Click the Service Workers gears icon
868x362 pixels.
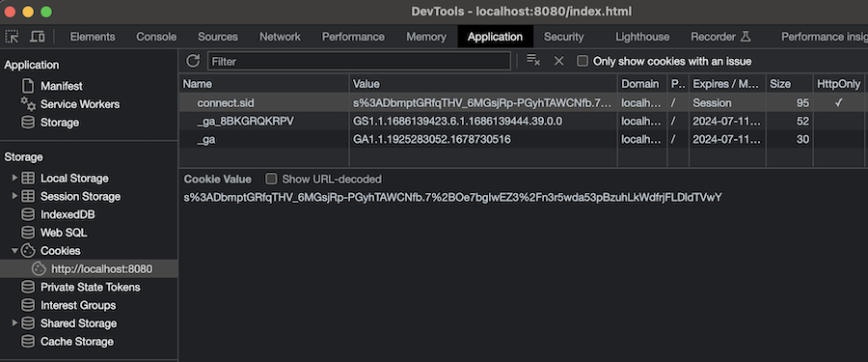click(28, 103)
